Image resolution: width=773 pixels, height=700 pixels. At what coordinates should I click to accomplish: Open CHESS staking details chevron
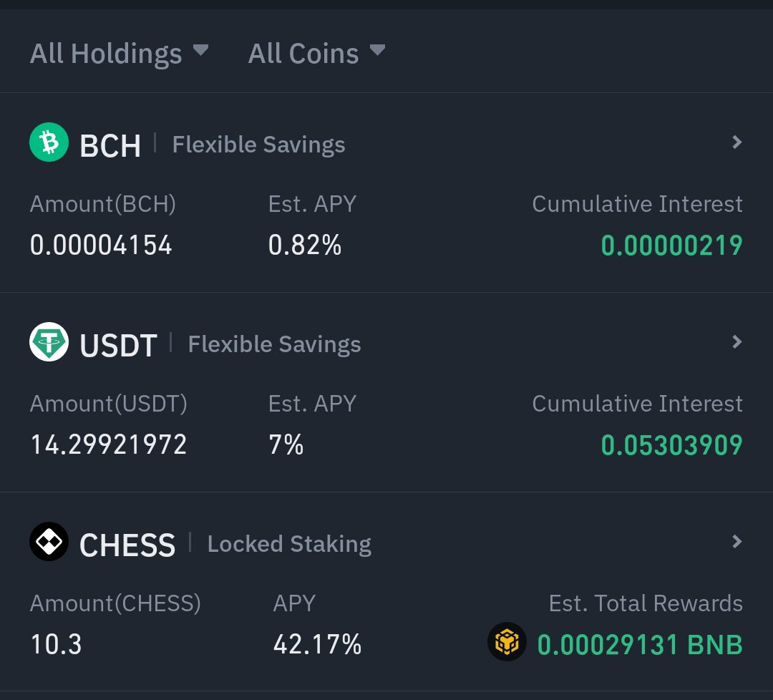(x=737, y=542)
